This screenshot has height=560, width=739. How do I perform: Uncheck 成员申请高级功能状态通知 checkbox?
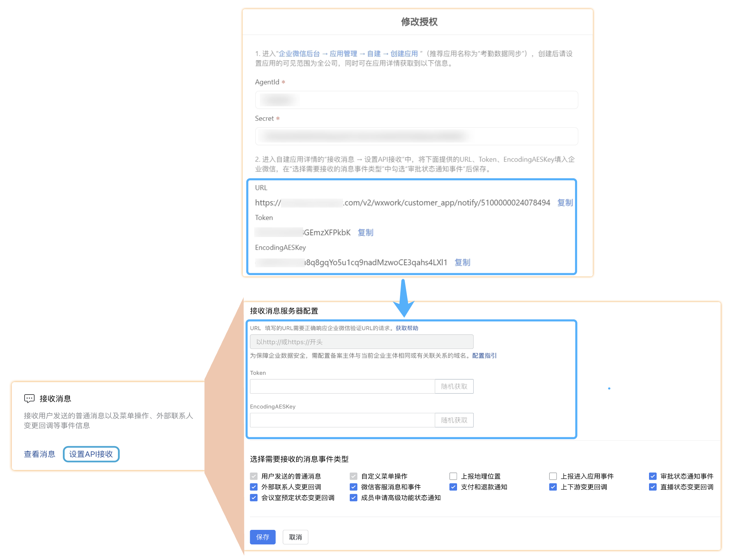point(353,498)
